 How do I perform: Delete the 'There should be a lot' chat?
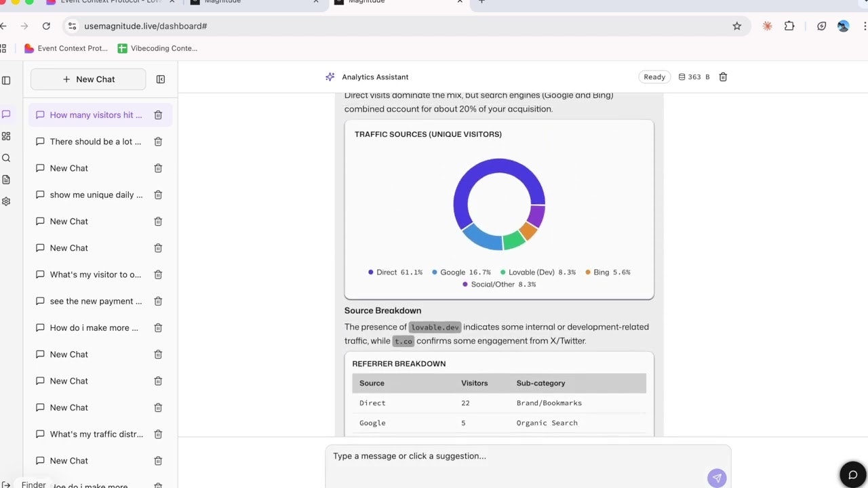point(158,142)
